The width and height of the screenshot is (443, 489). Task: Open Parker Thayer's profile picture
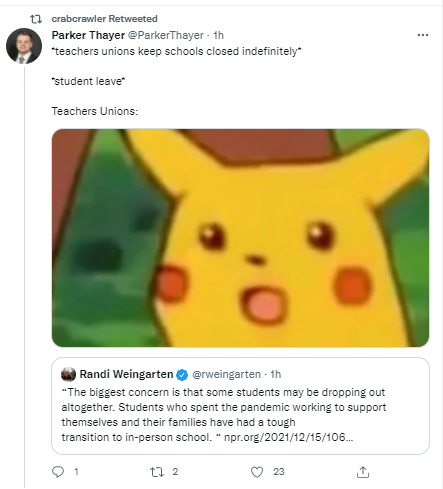[24, 46]
